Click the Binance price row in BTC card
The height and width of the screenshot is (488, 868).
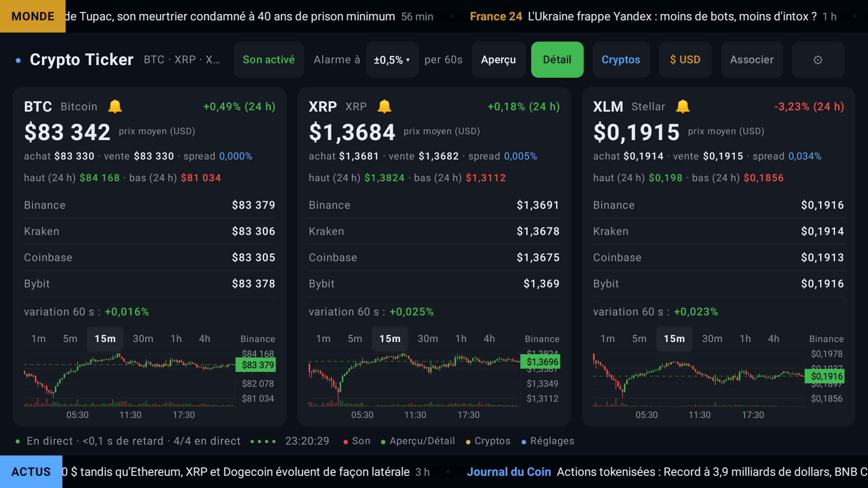pyautogui.click(x=150, y=205)
